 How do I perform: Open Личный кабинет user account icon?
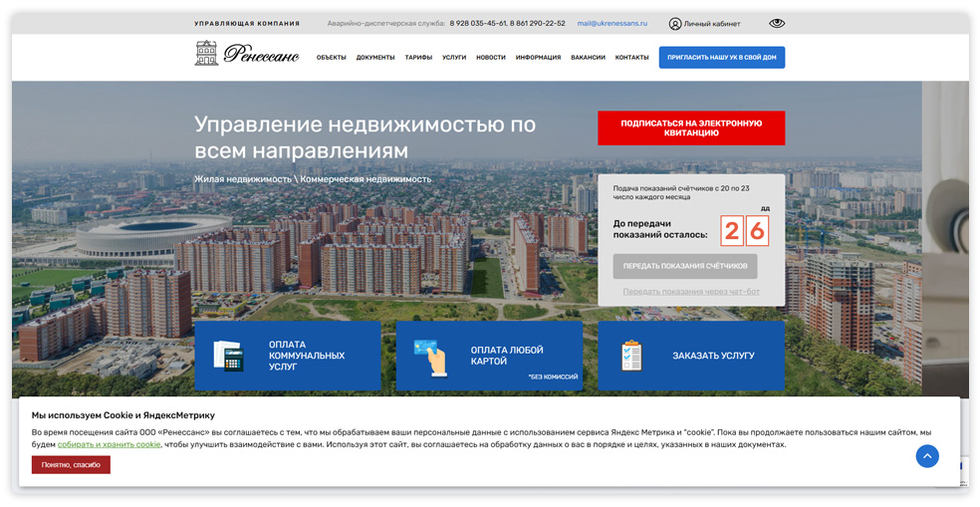(x=675, y=24)
